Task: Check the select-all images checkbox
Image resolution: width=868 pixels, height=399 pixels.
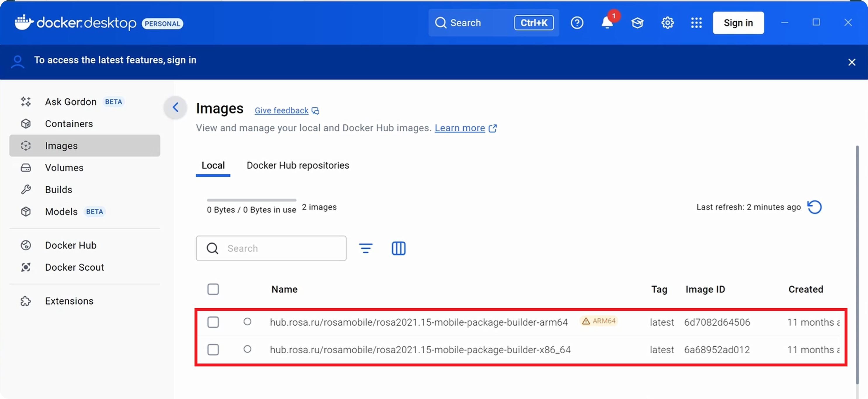Action: pyautogui.click(x=213, y=289)
